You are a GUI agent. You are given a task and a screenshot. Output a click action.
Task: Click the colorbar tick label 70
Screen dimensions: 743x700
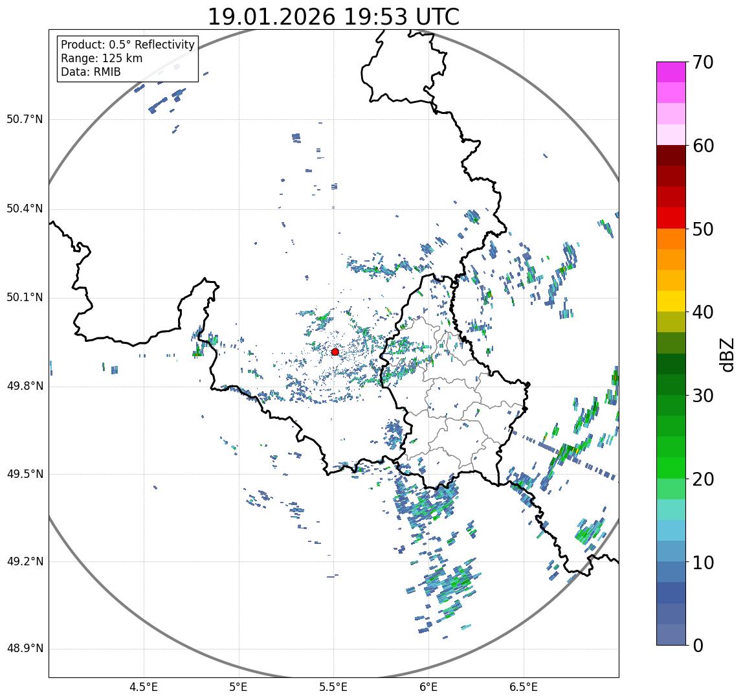click(x=703, y=62)
